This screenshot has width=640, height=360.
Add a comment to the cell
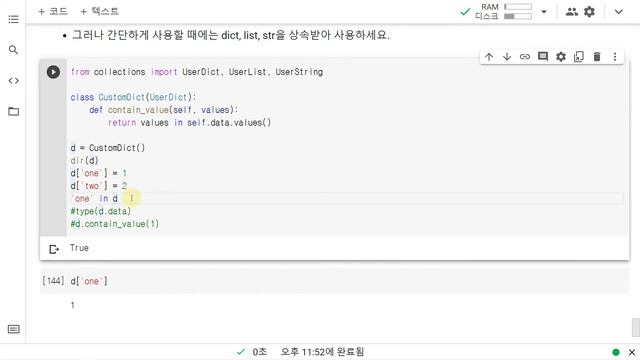pos(543,57)
